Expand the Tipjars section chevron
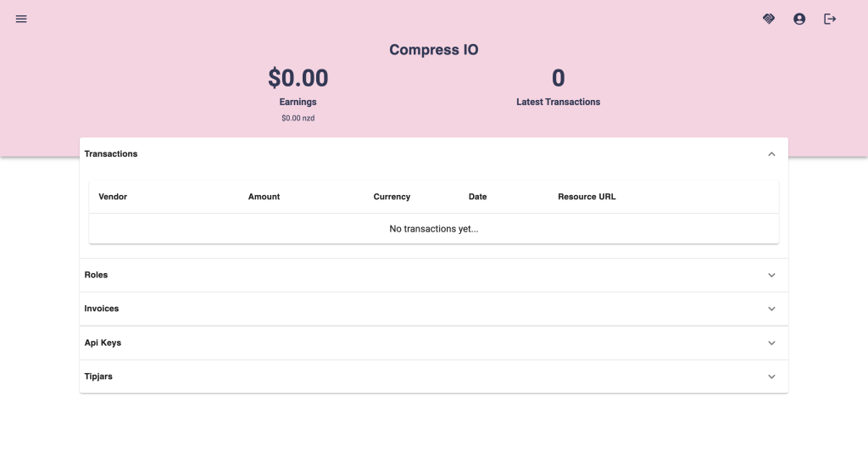Image resolution: width=868 pixels, height=474 pixels. 771,376
